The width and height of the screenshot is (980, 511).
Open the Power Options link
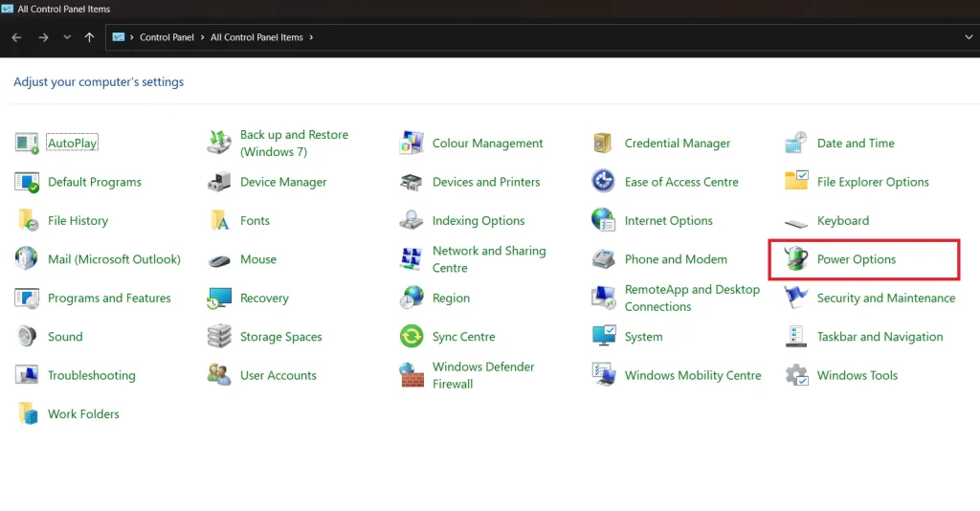[x=857, y=259]
